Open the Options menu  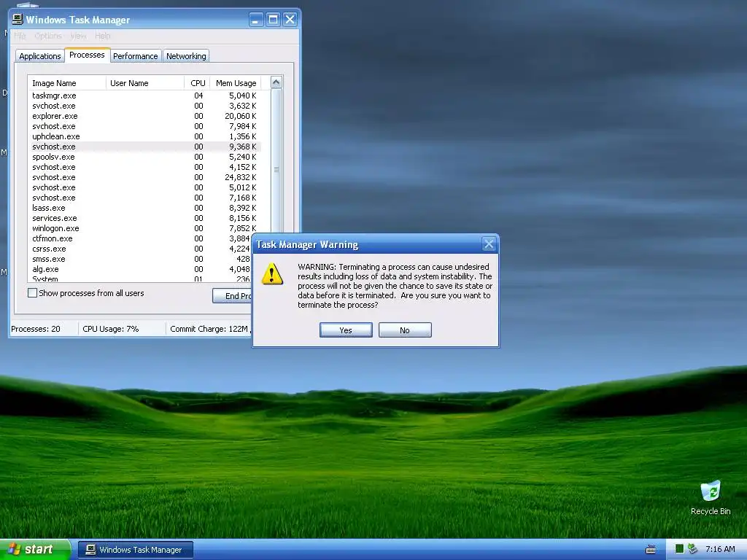pos(48,36)
